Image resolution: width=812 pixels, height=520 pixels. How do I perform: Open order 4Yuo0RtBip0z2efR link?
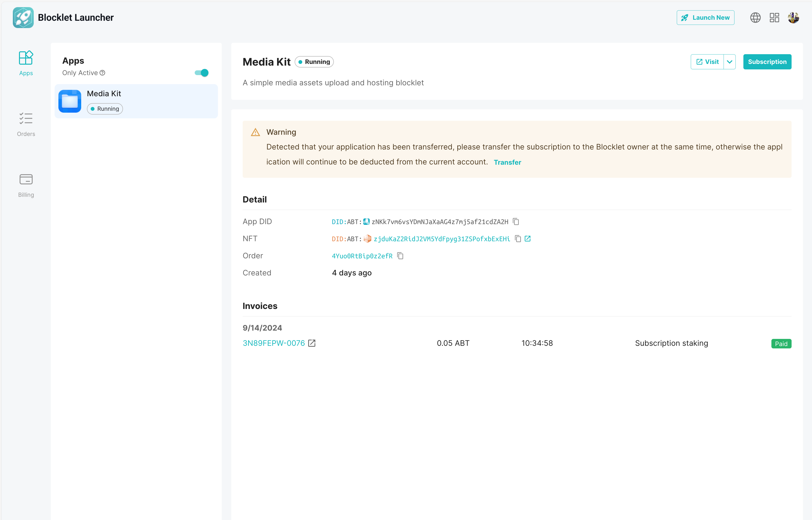click(x=362, y=256)
